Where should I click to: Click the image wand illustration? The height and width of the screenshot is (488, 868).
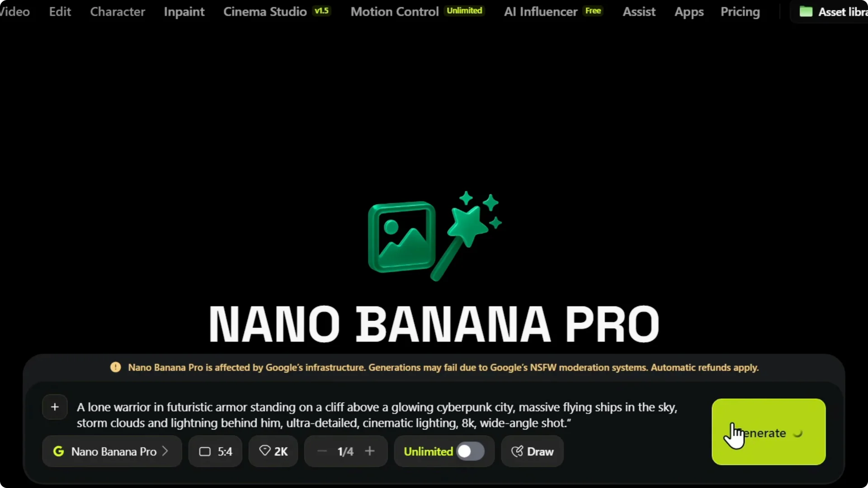pyautogui.click(x=434, y=236)
